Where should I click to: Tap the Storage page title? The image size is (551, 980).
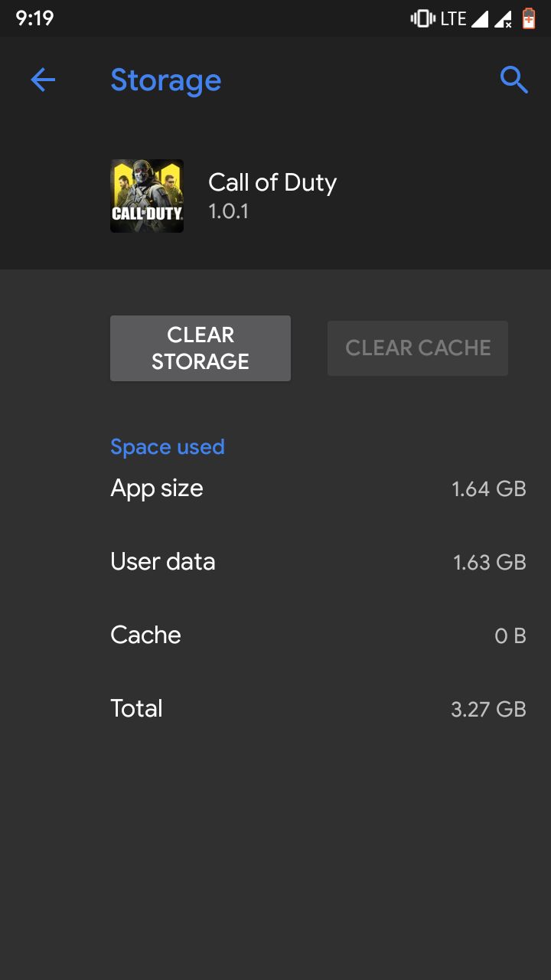[166, 80]
